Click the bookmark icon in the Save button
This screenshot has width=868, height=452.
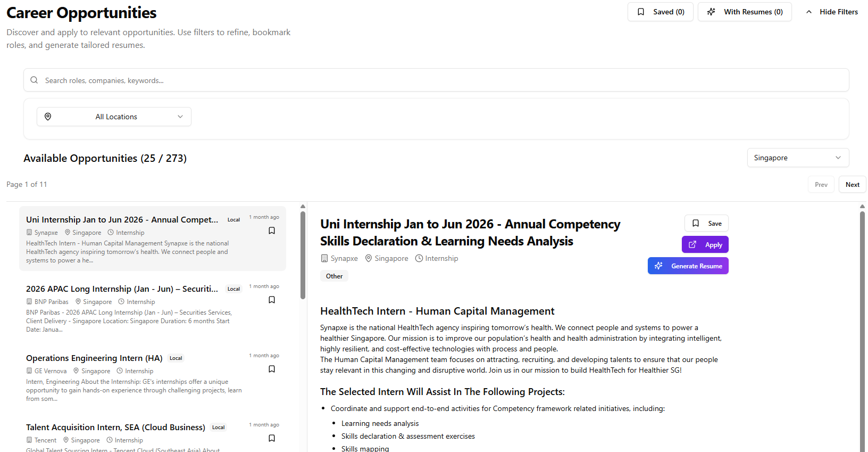[696, 223]
